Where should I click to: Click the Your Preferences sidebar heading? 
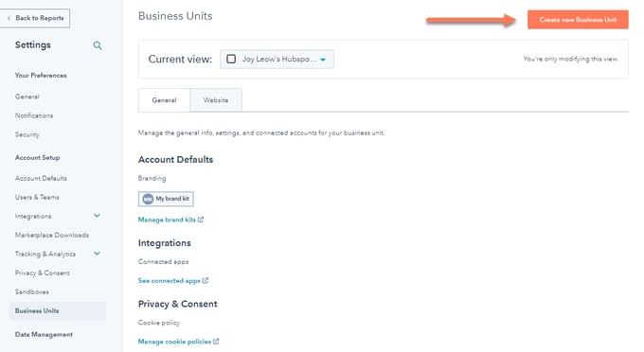point(41,76)
